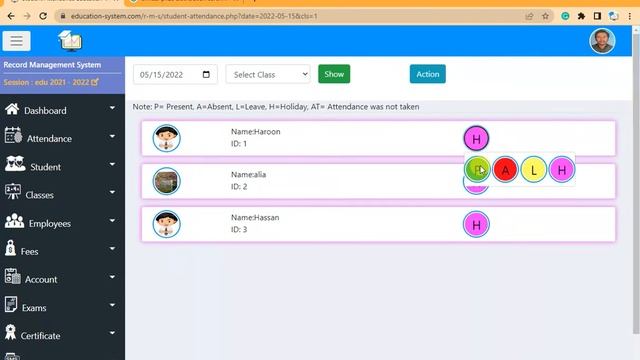Go forward in browser history

pos(27,16)
